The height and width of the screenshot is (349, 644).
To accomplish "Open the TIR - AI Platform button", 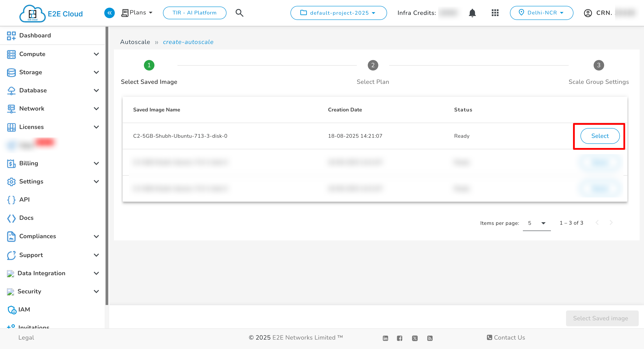I will pos(195,13).
